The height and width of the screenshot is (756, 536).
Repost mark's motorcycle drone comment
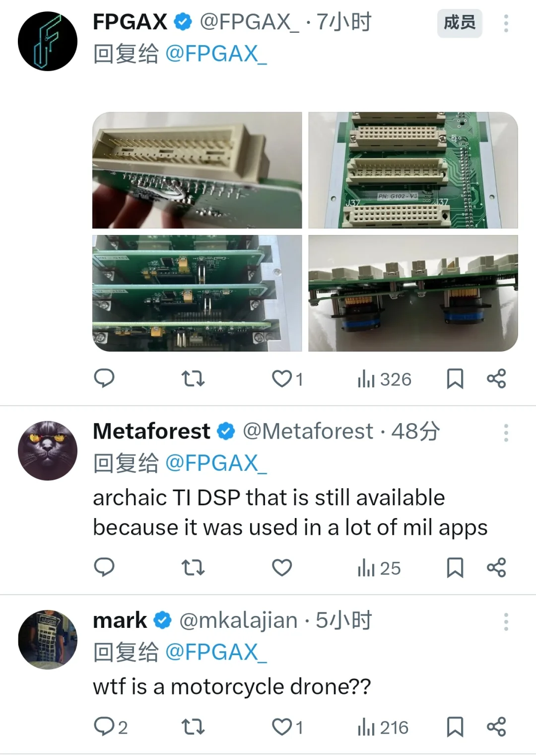193,727
